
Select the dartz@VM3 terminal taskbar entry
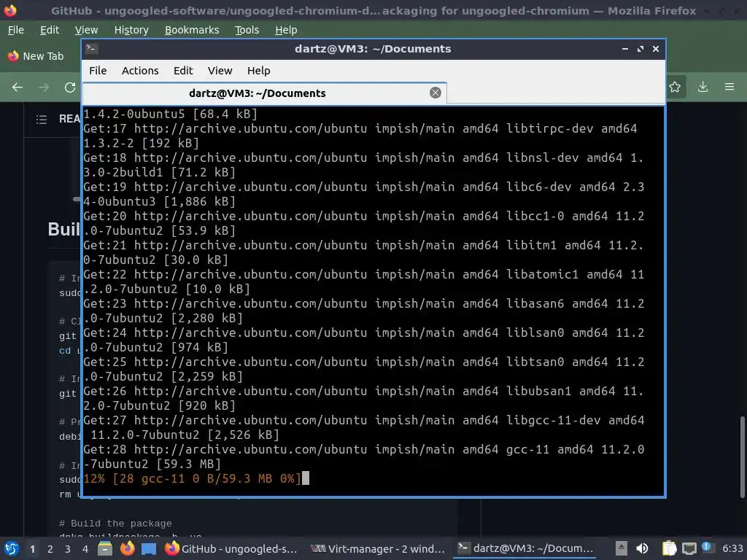click(525, 548)
